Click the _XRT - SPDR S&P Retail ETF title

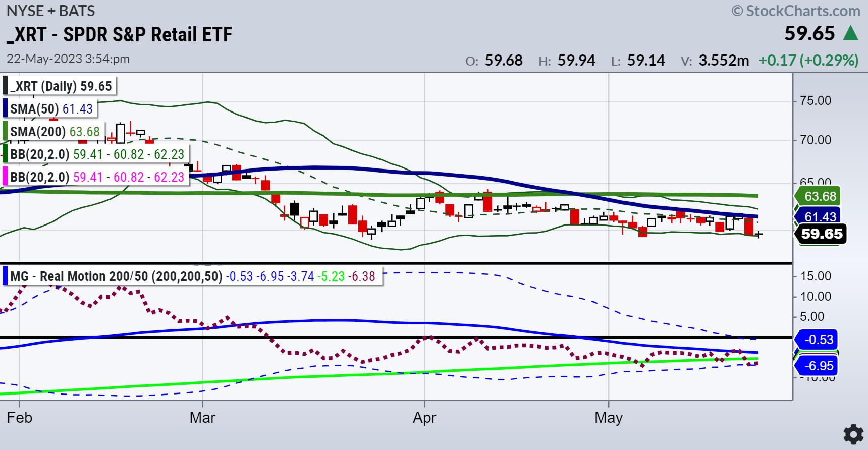120,34
